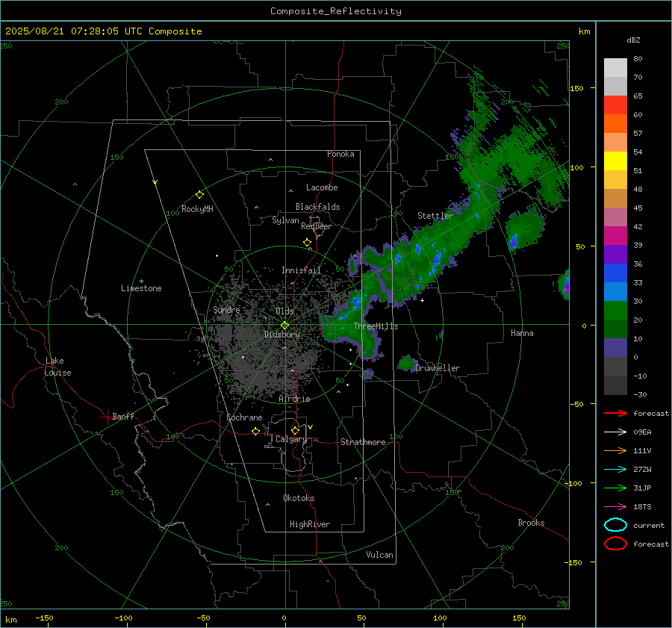Click the Calgary city label
The width and height of the screenshot is (672, 628).
(x=291, y=439)
